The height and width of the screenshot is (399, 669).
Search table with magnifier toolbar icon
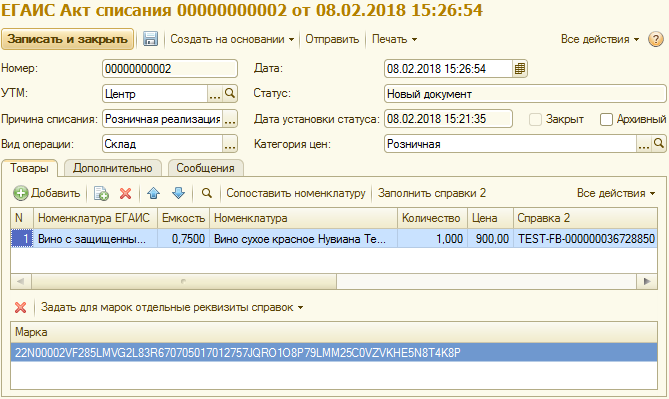click(207, 193)
